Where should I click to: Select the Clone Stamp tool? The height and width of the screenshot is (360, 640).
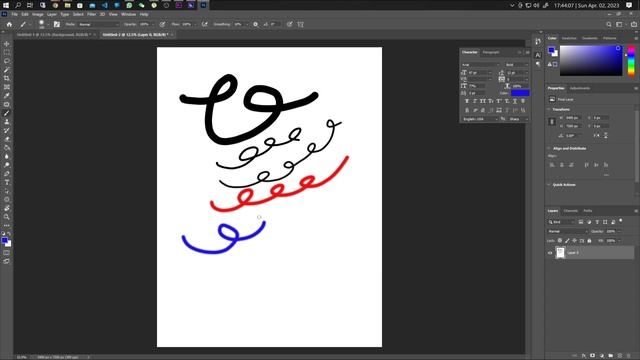tap(7, 122)
